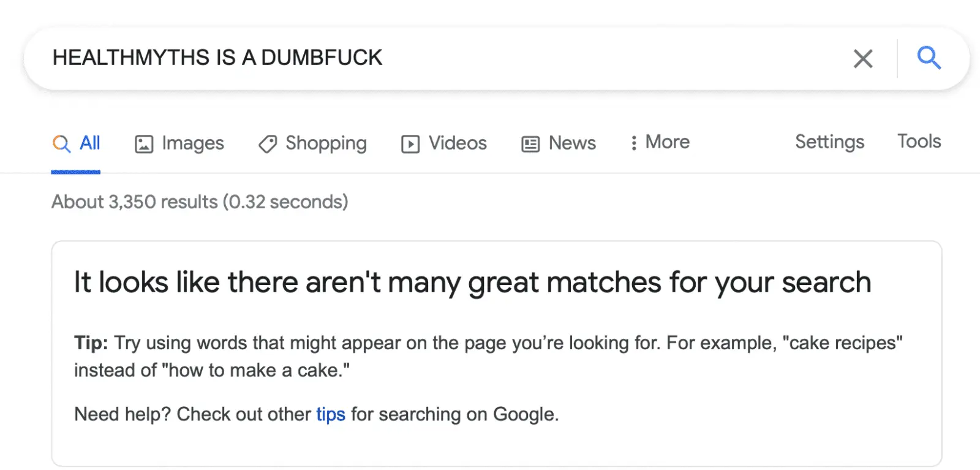
Task: Click the play icon beside Videos
Action: point(410,144)
